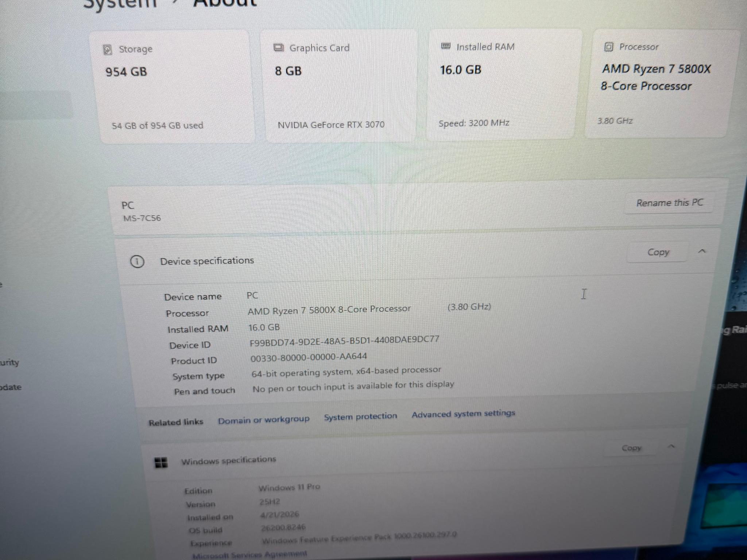Viewport: 747px width, 560px height.
Task: Click the '4/21/2026' installed on date
Action: (x=280, y=515)
